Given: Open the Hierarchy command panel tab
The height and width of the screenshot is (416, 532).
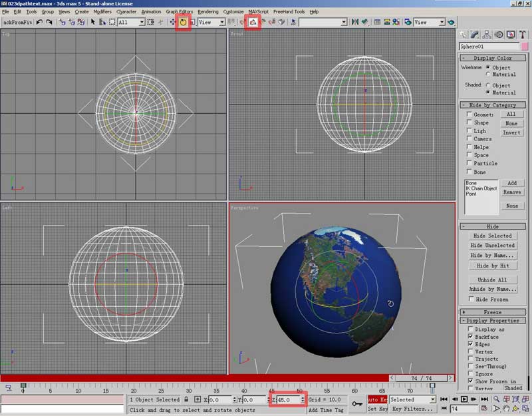Looking at the screenshot, I should [487, 35].
